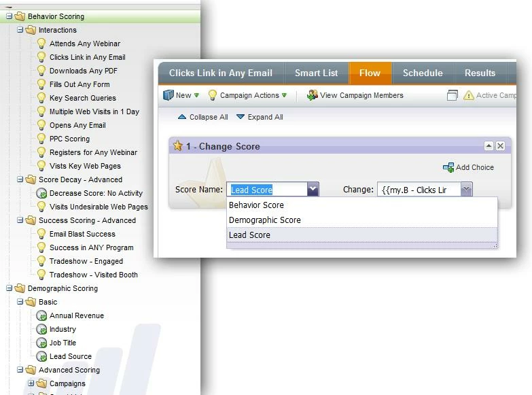Choose Behavior Score from the list
Screen dimensions: 532x395
pyautogui.click(x=361, y=205)
